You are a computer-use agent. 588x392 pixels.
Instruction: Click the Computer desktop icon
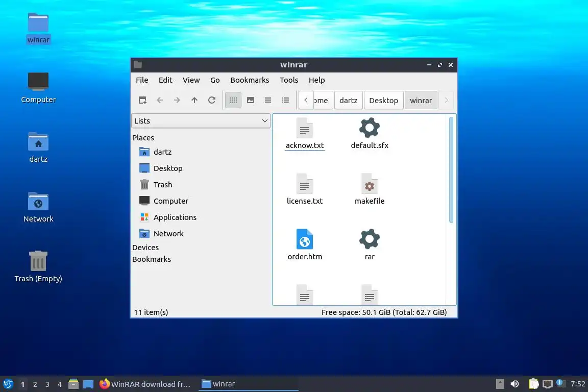(x=38, y=88)
